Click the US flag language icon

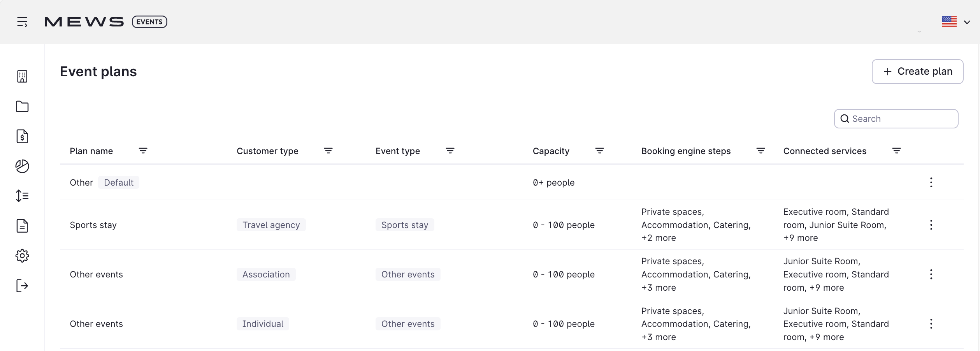pos(949,22)
